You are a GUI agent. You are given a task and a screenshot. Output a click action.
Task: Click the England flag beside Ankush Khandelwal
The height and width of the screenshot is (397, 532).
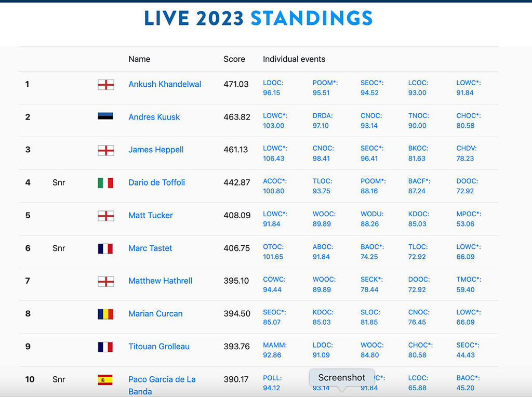pos(105,85)
